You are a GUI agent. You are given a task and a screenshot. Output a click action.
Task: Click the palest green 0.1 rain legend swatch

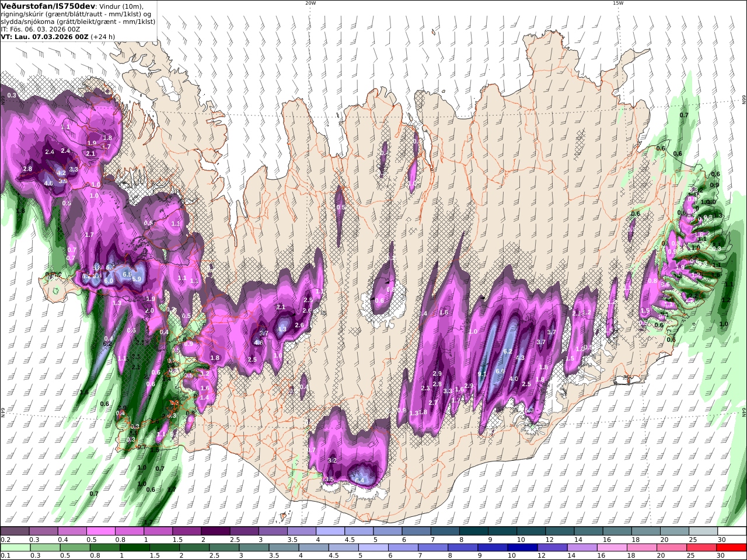click(x=14, y=548)
